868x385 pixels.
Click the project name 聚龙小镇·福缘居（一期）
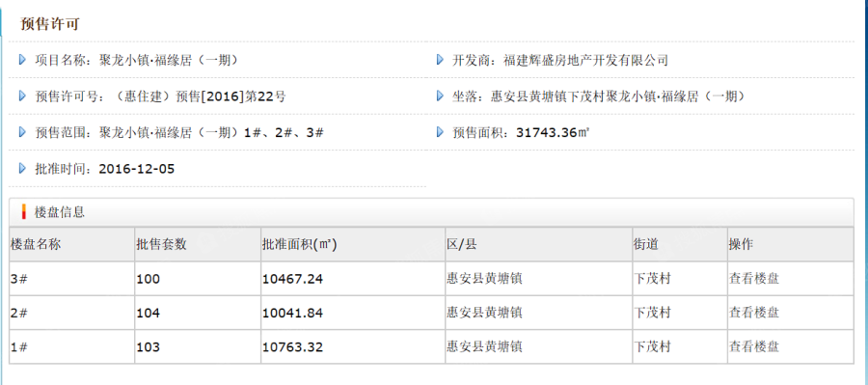point(169,60)
